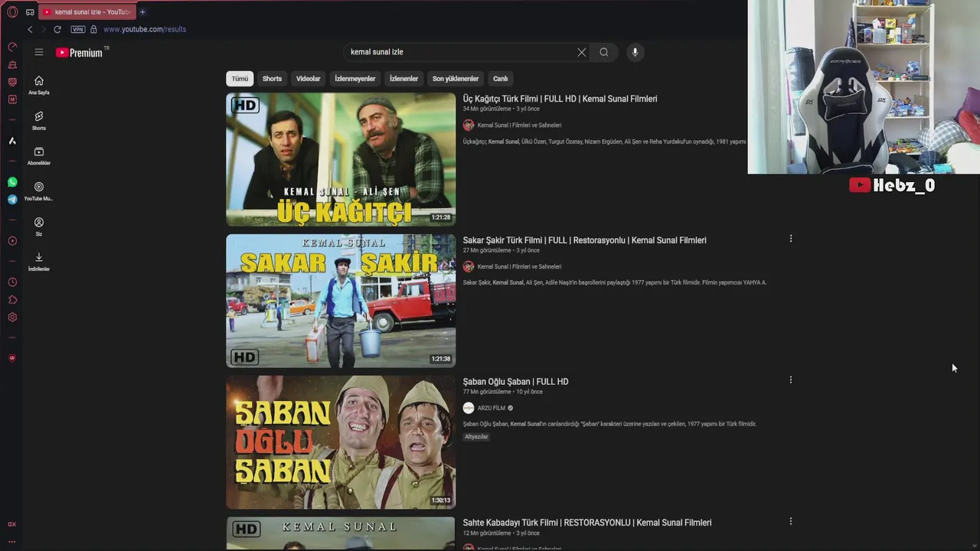Screen dimensions: 980x551
Task: Click the search box with 'kemal sunal izle'
Action: 459,52
